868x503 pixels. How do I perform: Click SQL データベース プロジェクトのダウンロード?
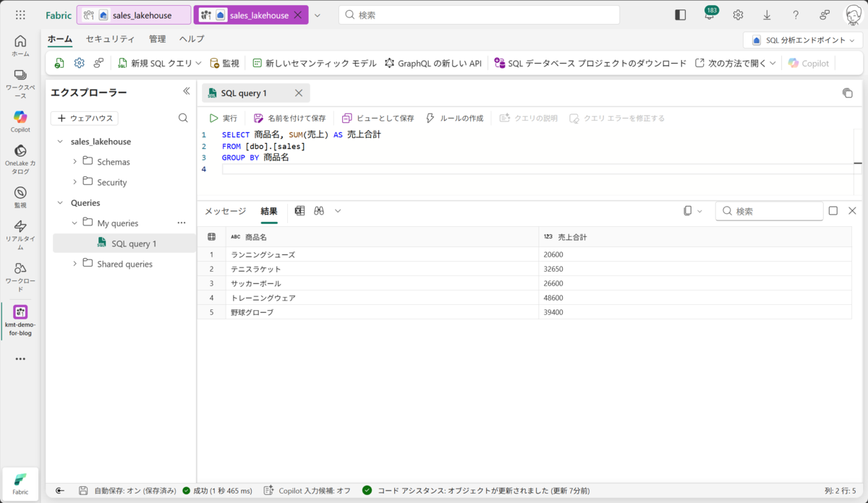590,64
